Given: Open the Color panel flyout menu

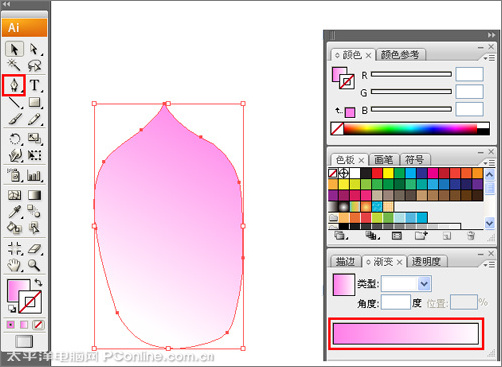Looking at the screenshot, I should click(x=489, y=58).
